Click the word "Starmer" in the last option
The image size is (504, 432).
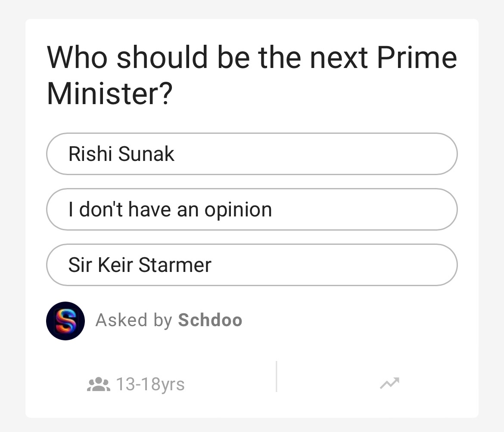click(175, 265)
